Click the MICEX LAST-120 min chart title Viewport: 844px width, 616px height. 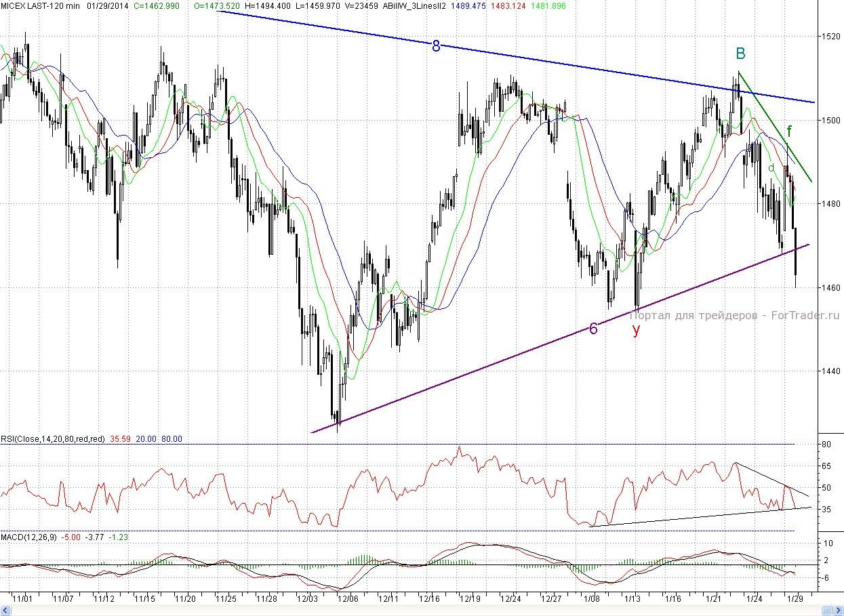tap(40, 5)
